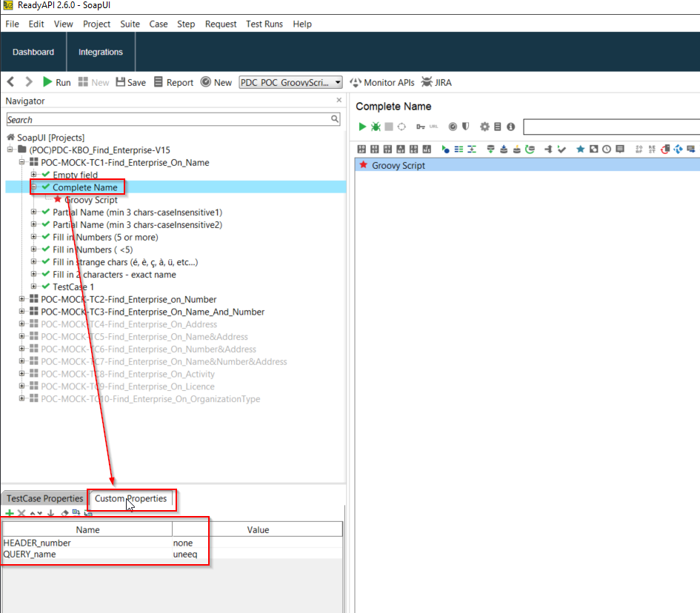The image size is (700, 613).
Task: Open Monitor APIs from toolbar
Action: coord(381,82)
